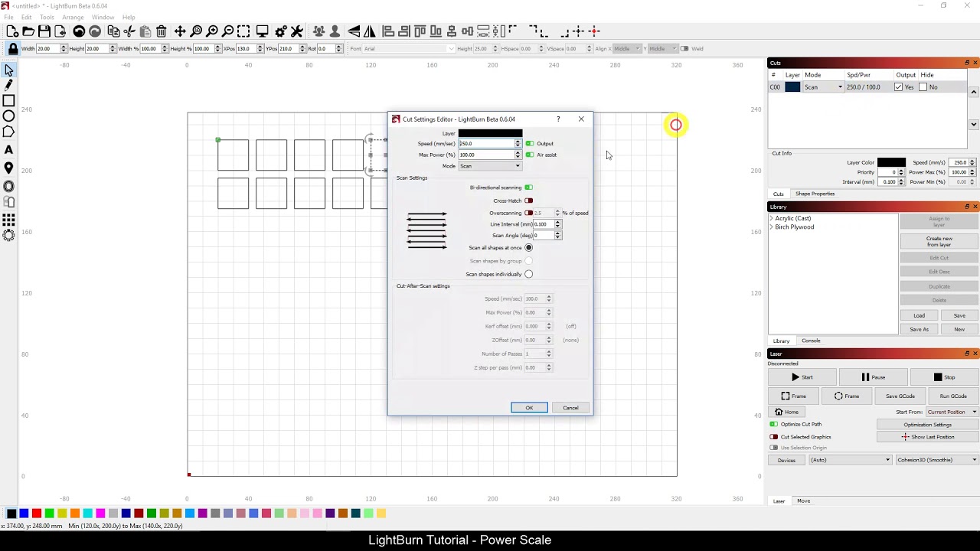Screen dimensions: 980x551
Task: Open the Grid Array tool
Action: coord(9,220)
